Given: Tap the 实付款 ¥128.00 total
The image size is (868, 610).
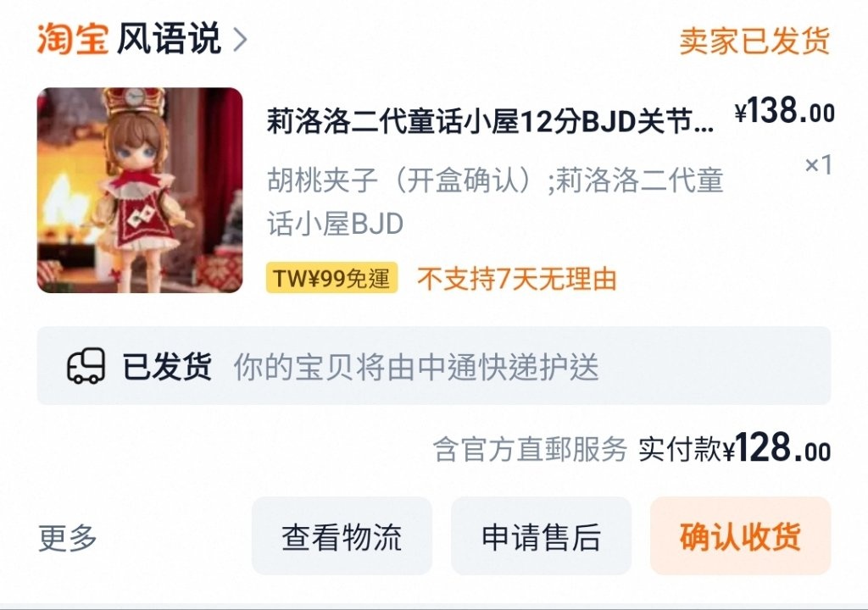Looking at the screenshot, I should 735,448.
